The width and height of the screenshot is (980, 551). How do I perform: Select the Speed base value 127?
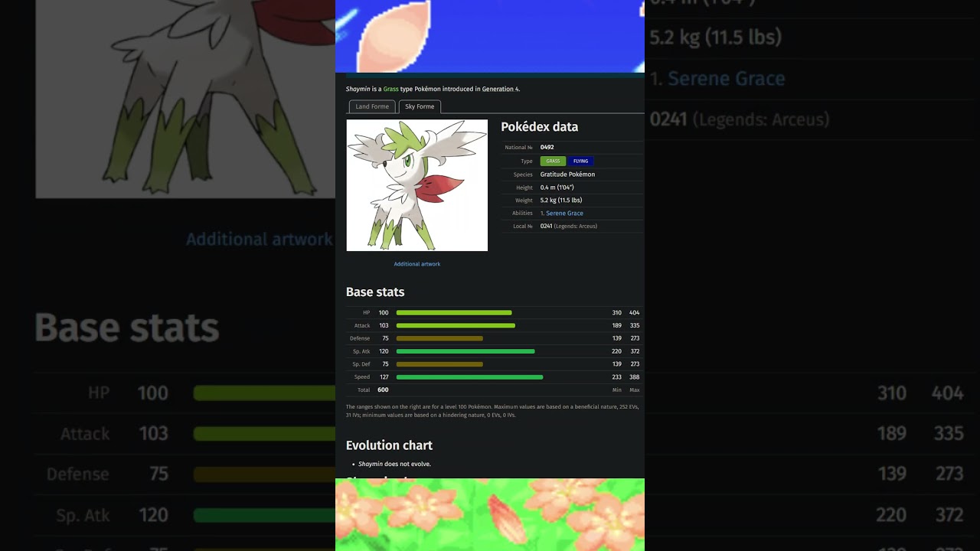384,377
